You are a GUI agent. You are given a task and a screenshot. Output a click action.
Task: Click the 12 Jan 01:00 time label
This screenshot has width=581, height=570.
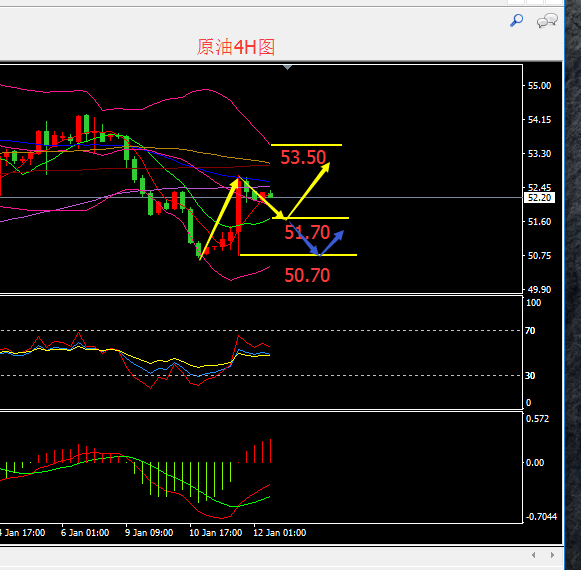279,533
